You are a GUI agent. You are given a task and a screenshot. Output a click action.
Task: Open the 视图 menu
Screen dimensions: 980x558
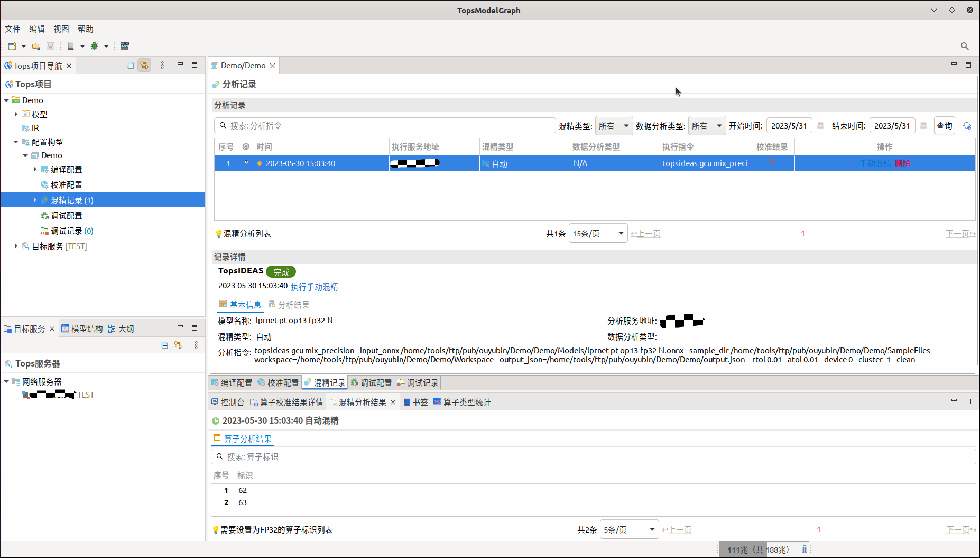point(61,29)
